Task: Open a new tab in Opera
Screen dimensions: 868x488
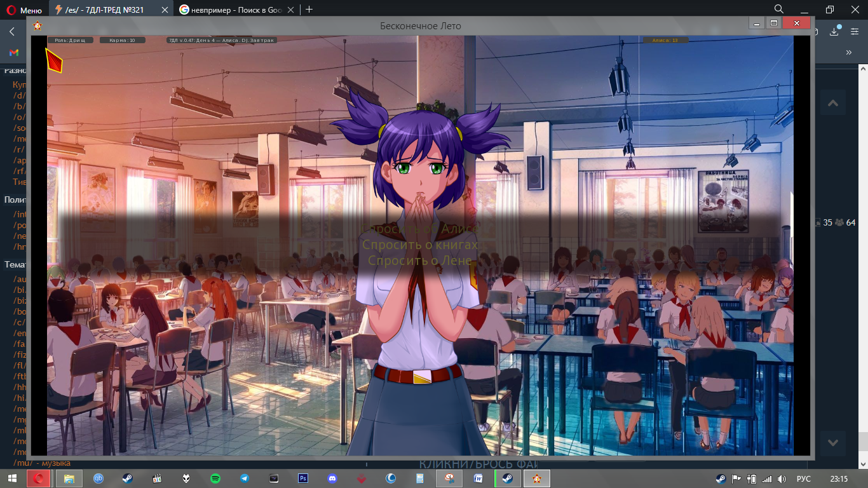Action: [309, 10]
